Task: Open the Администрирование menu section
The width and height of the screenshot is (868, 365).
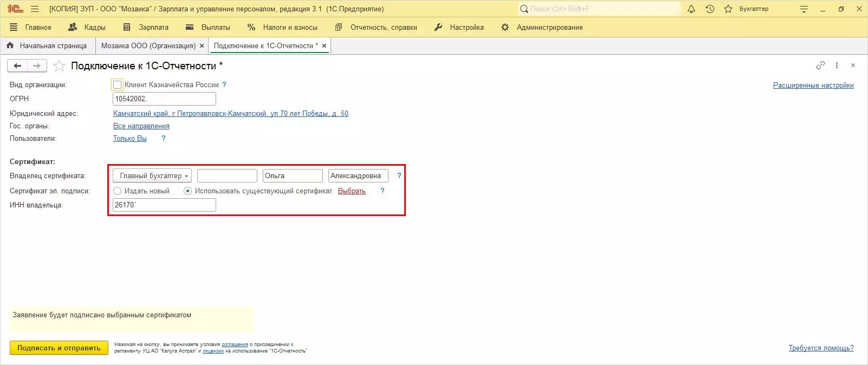Action: [542, 27]
